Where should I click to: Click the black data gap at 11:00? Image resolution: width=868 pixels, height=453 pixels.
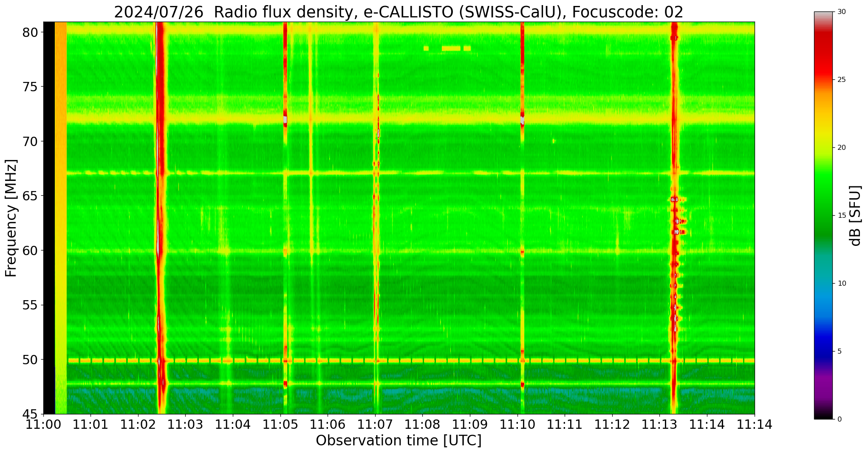point(49,218)
